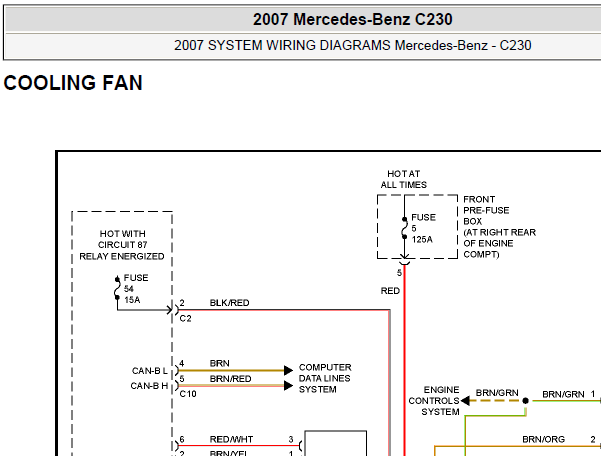601x456 pixels.
Task: Click the '2007 Mercedes-Benz C230' title
Action: click(x=353, y=19)
